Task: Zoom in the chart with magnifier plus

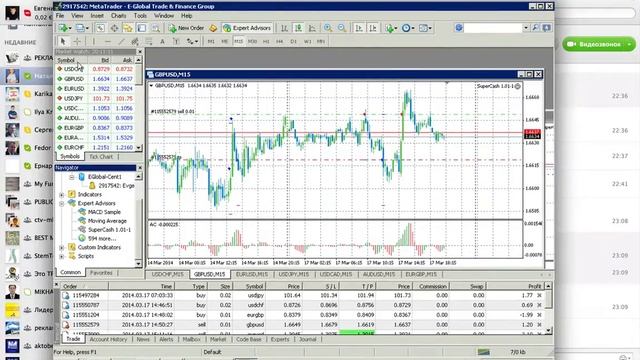Action: (328, 28)
